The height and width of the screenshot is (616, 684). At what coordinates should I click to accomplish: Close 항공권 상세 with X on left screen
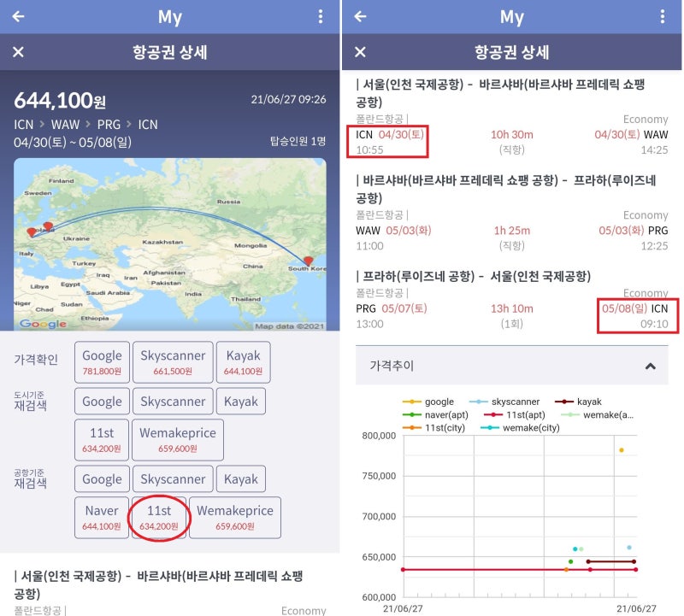pos(18,52)
